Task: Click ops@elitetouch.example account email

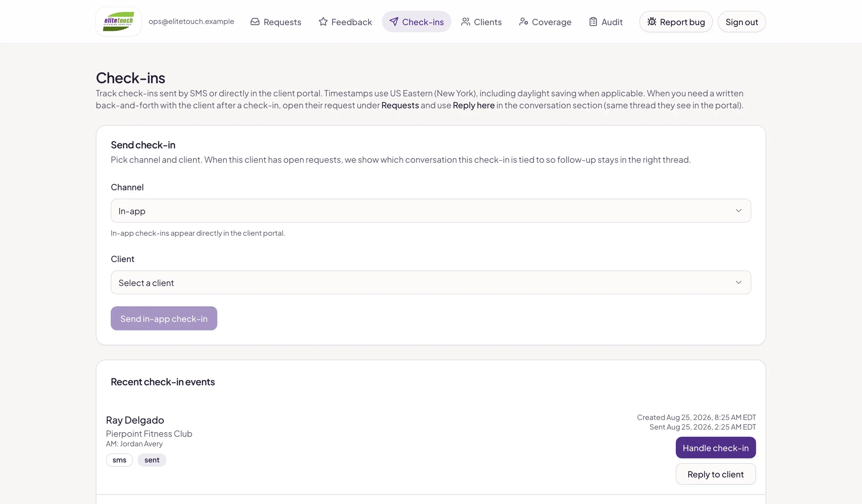Action: pos(191,22)
